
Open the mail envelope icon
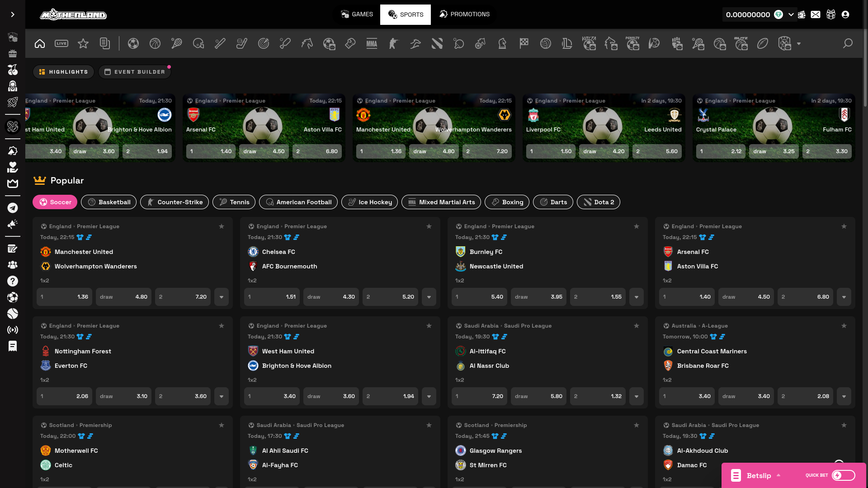tap(816, 14)
